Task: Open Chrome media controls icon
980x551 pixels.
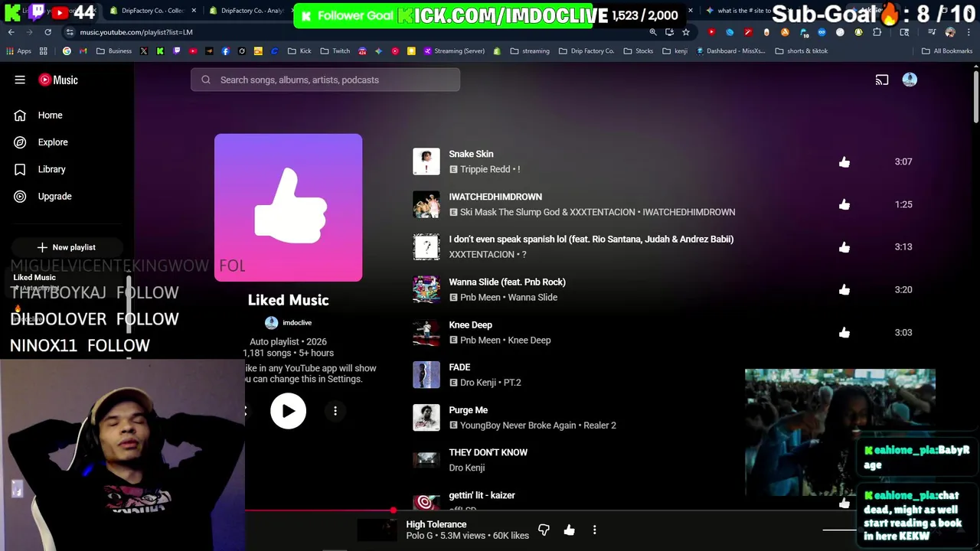Action: pos(932,32)
